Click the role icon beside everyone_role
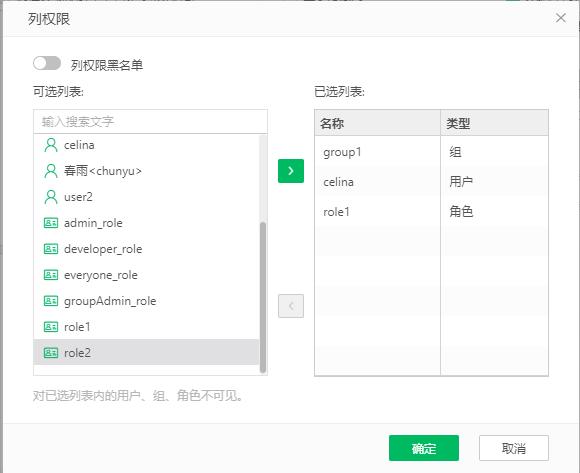Image resolution: width=580 pixels, height=473 pixels. coord(51,275)
